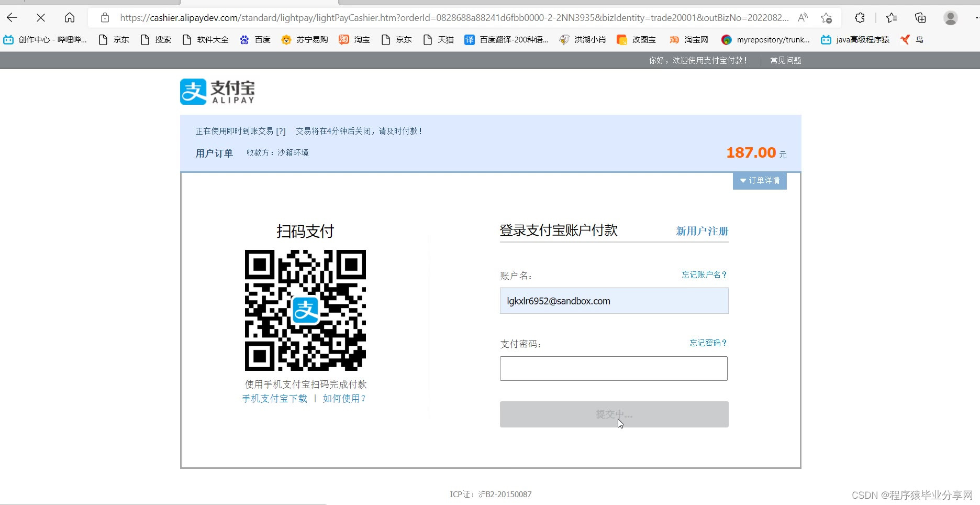This screenshot has width=980, height=505.
Task: Open the myrepository/trunk bookmark
Action: (765, 40)
